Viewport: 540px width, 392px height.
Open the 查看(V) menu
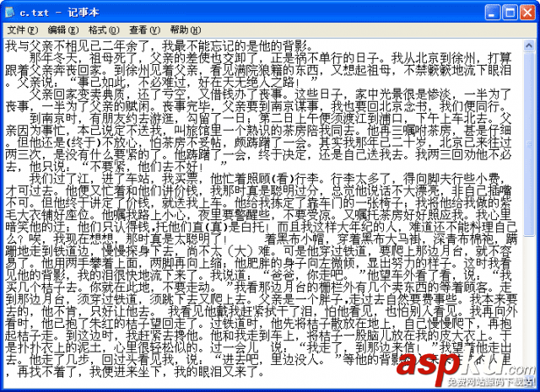coord(144,30)
